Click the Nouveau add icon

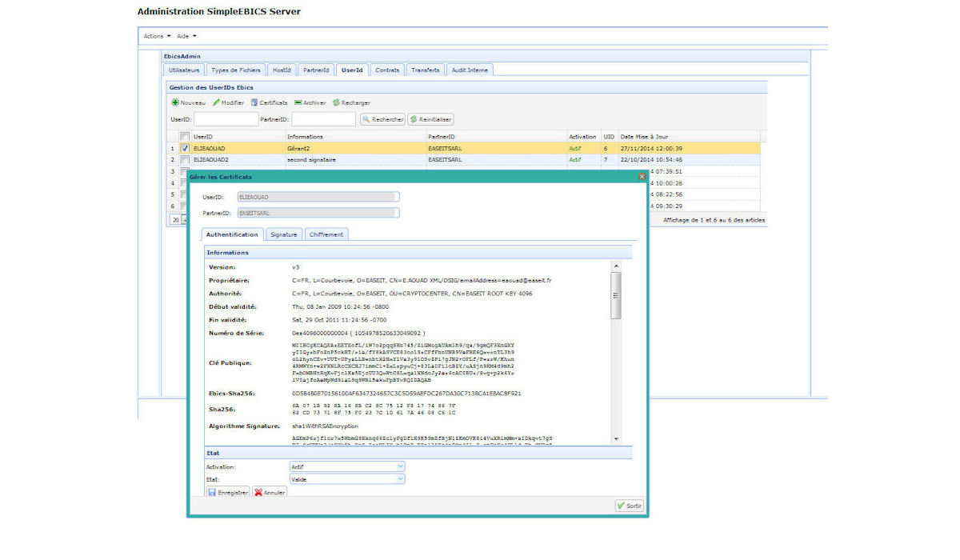click(x=175, y=103)
